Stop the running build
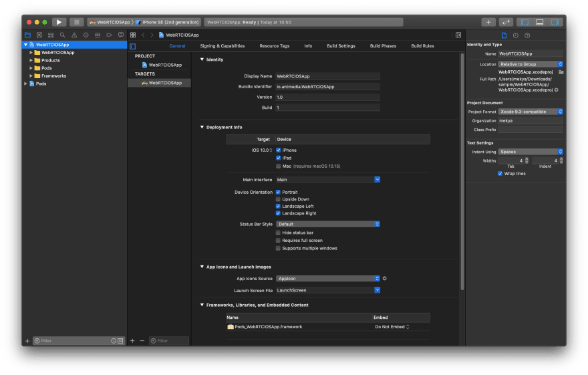The height and width of the screenshot is (375, 588). pos(76,22)
